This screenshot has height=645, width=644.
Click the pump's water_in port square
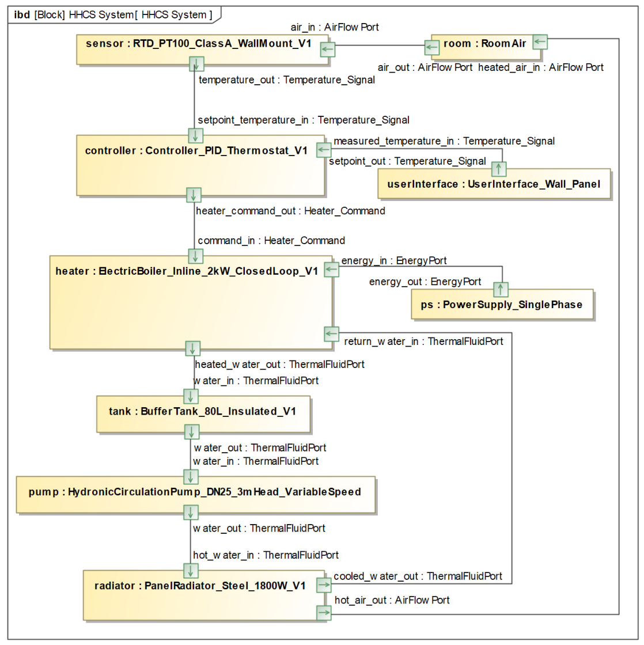[191, 477]
